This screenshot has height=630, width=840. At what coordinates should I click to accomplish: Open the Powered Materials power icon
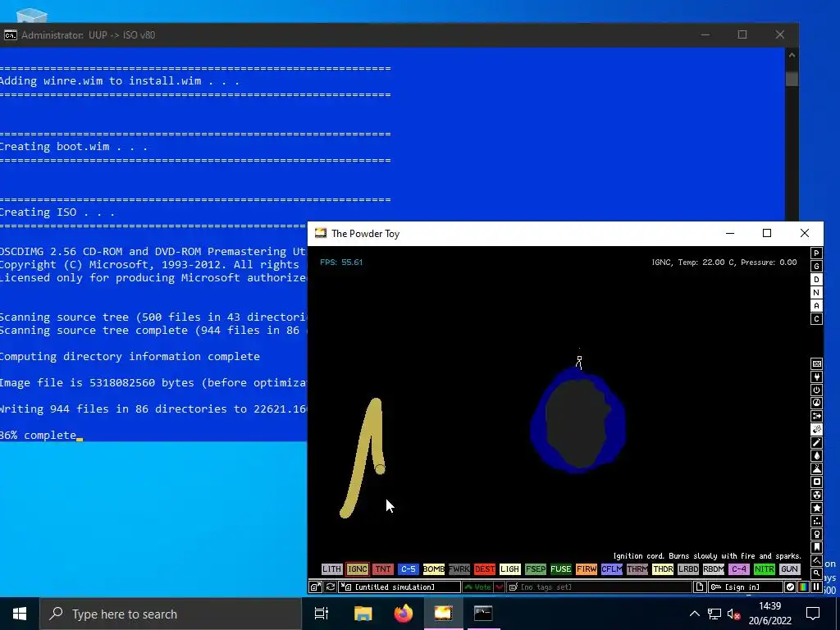(816, 390)
